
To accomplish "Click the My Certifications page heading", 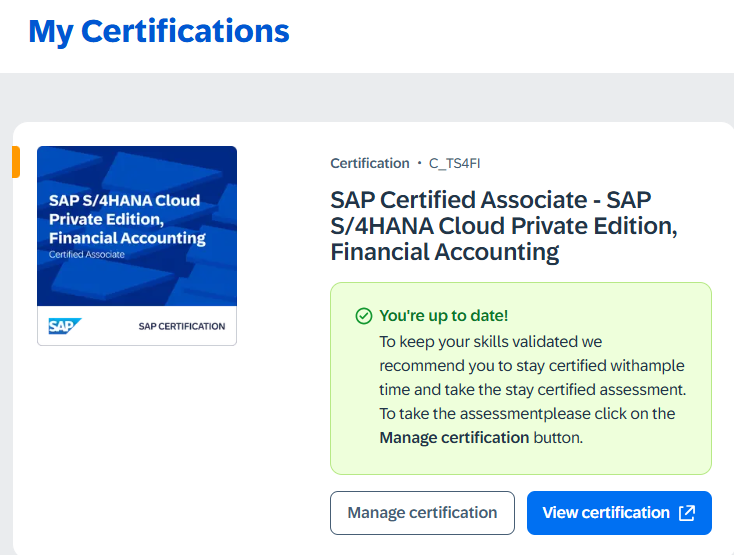I will point(159,31).
